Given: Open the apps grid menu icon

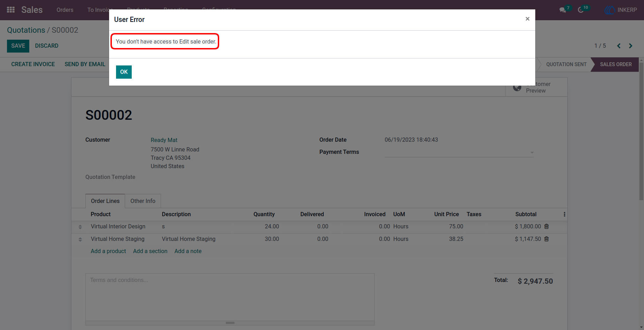Looking at the screenshot, I should click(x=11, y=10).
